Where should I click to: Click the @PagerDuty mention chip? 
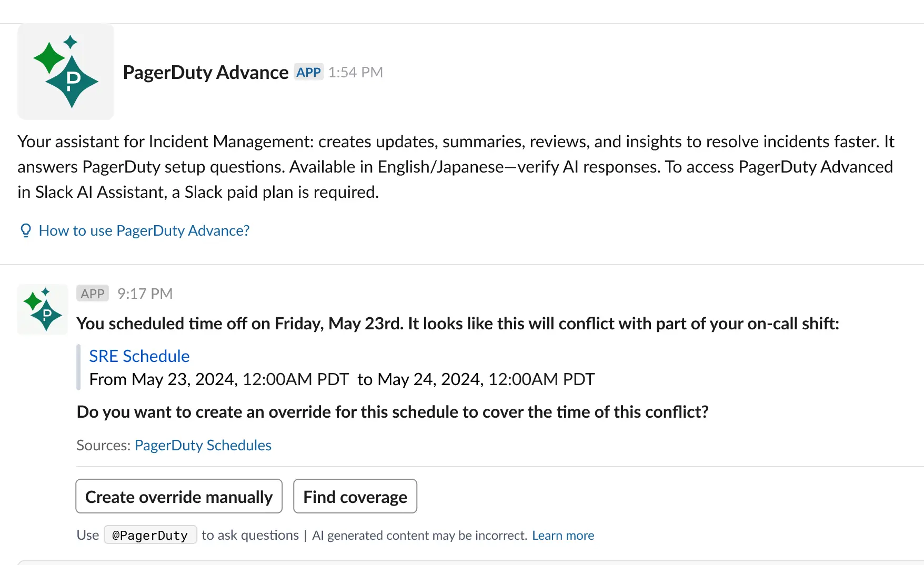150,535
